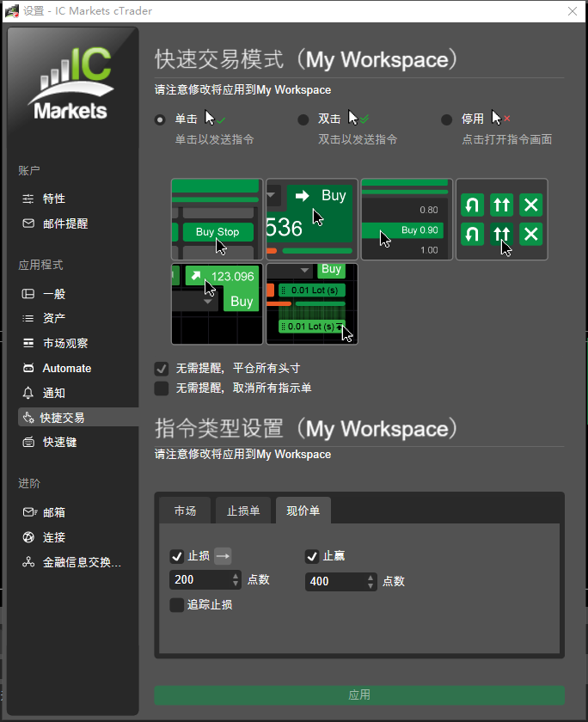Switch to the 止损单 tab

tap(243, 511)
